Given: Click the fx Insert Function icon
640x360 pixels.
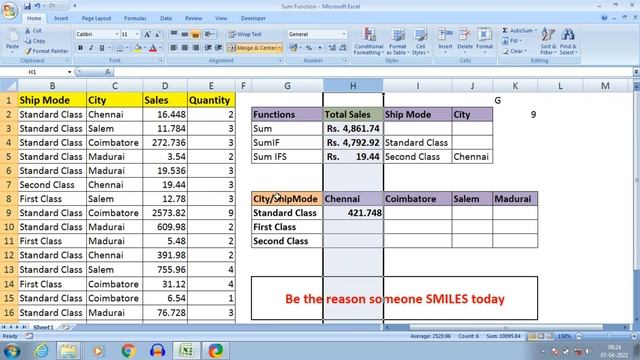Looking at the screenshot, I should point(108,72).
